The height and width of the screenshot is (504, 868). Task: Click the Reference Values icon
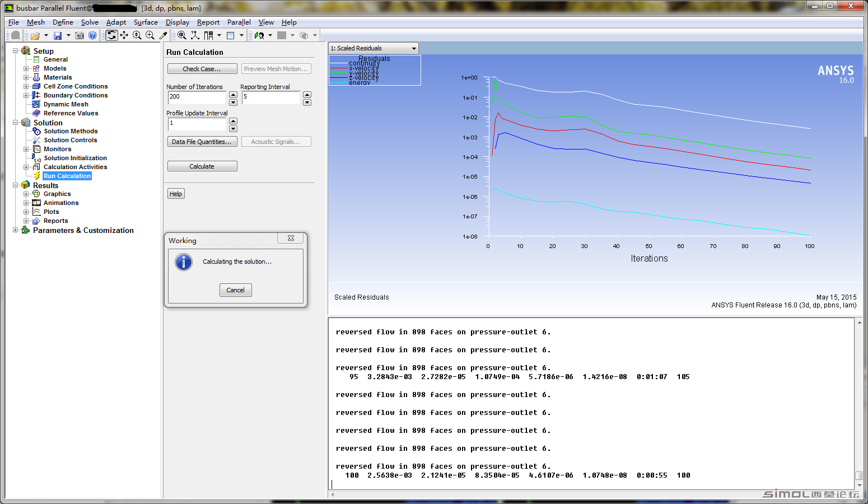(36, 113)
